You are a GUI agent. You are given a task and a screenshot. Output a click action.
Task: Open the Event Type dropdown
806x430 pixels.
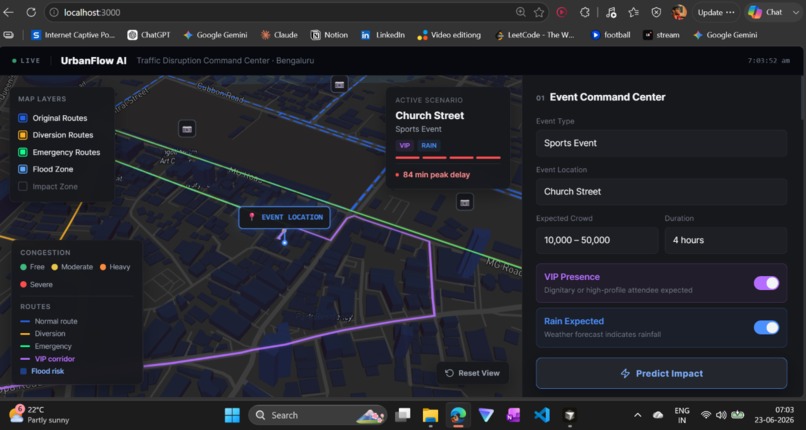[661, 143]
